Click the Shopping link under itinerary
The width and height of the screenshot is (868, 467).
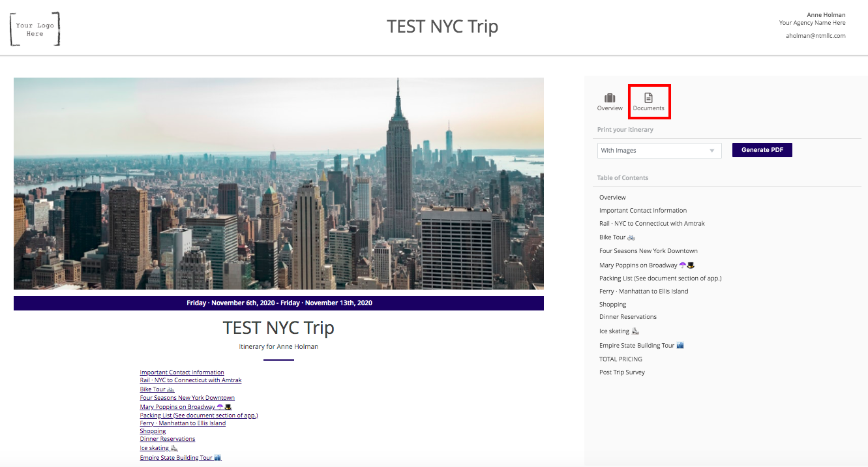[x=153, y=431]
